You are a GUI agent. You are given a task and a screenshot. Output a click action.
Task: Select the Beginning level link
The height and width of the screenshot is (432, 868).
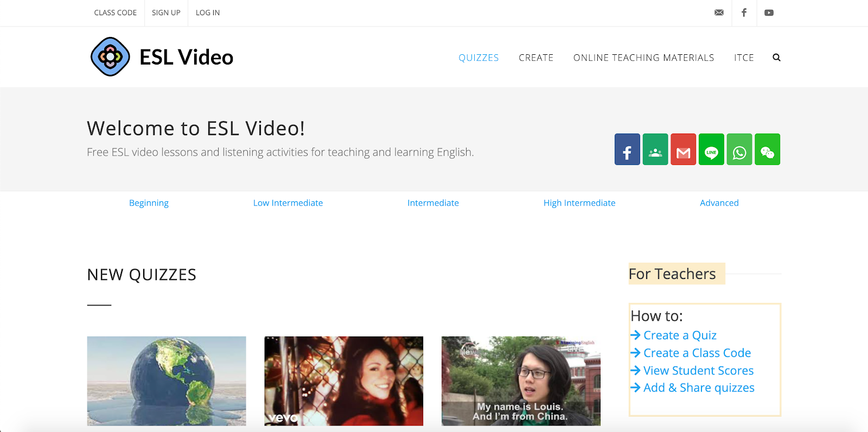149,203
